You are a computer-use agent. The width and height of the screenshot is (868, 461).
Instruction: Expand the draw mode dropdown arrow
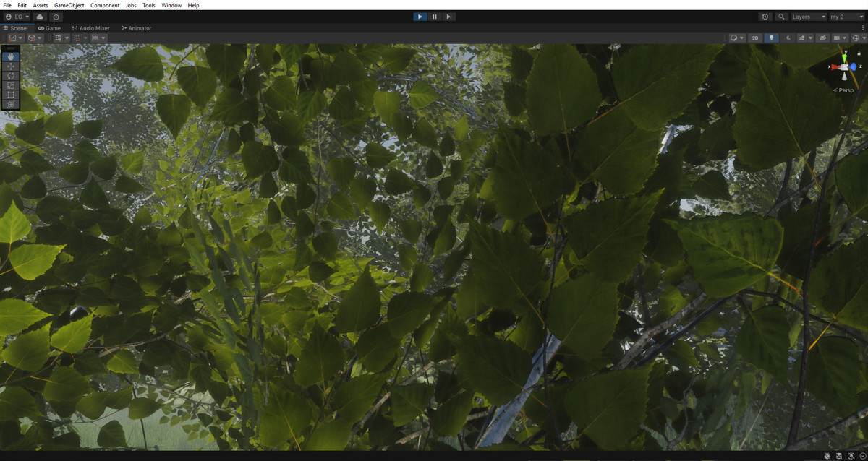[741, 38]
